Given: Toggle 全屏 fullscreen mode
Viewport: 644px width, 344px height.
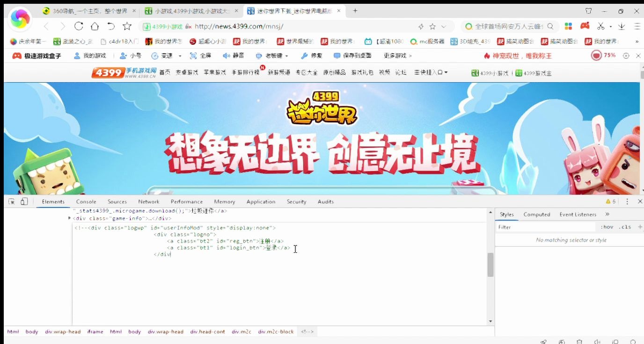Looking at the screenshot, I should (x=200, y=56).
